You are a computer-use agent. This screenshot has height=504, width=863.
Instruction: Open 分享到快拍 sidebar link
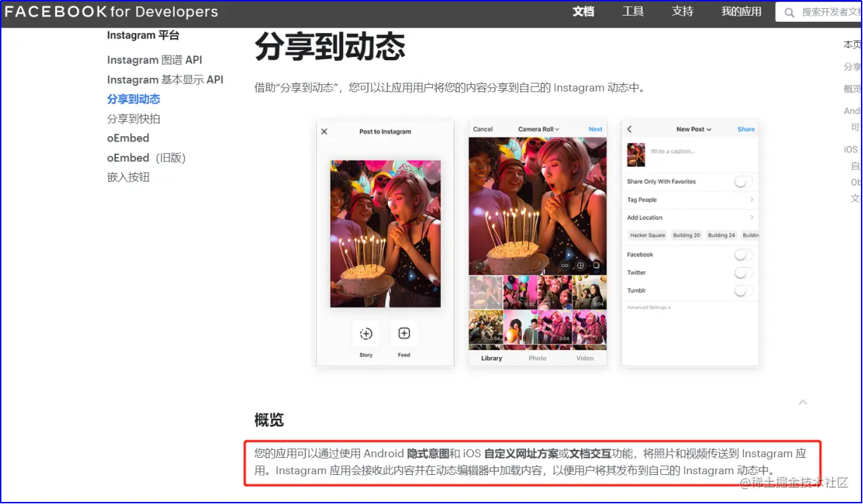(x=134, y=119)
